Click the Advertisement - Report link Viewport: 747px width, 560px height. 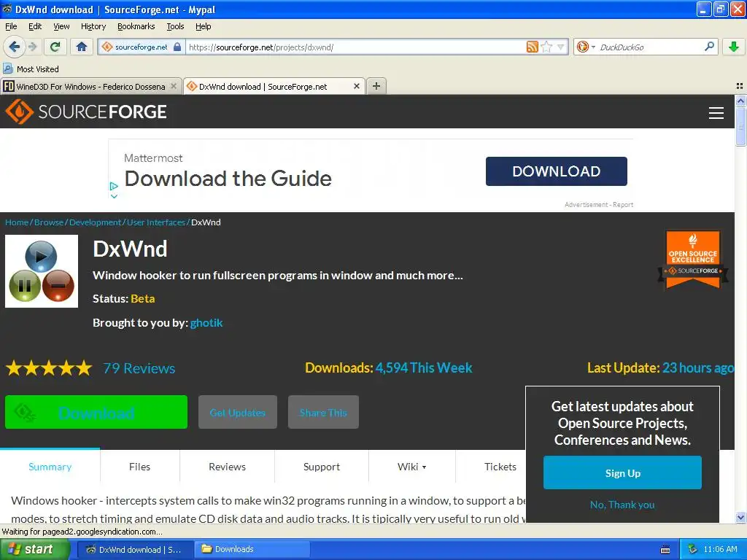pos(599,204)
